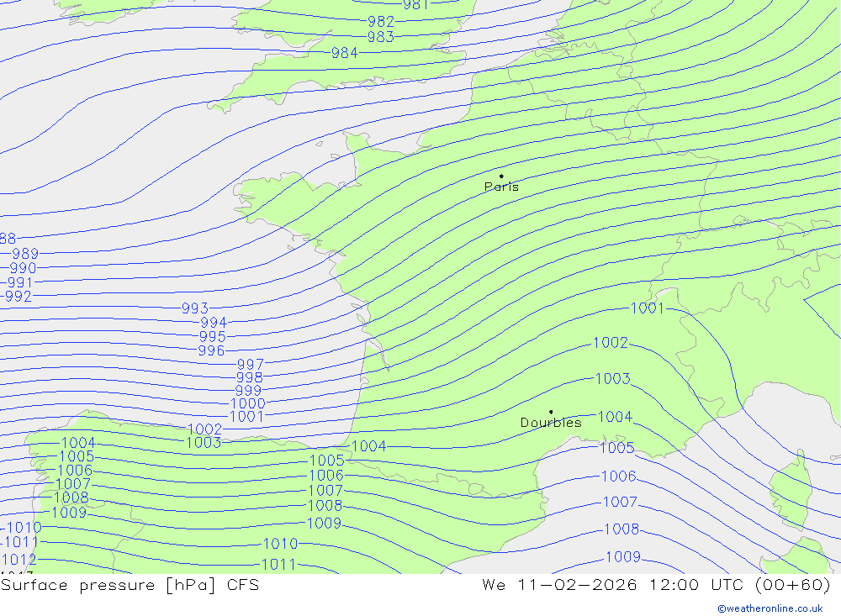Screen dimensions: 841x616
Task: Select the black dot marking Paris
Action: [x=501, y=176]
